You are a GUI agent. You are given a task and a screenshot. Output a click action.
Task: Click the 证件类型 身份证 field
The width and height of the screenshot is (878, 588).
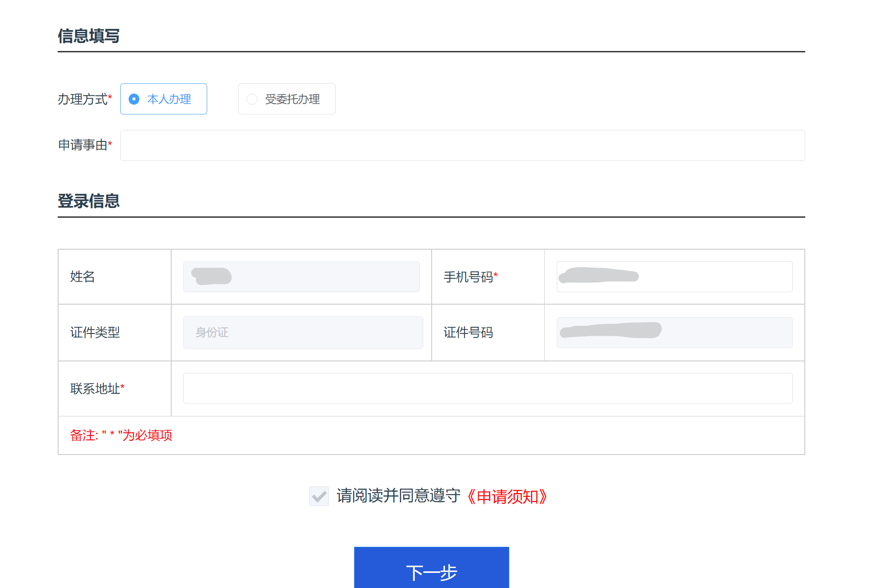(x=303, y=333)
